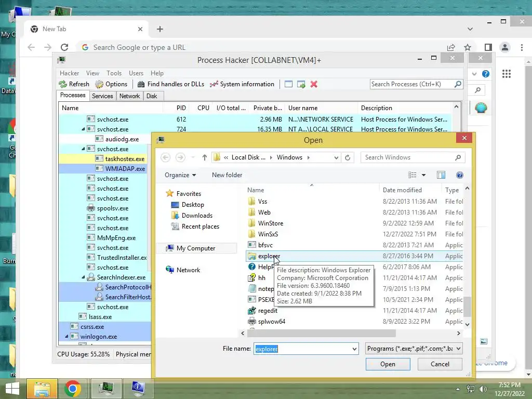Switch to the Services tab
Image resolution: width=532 pixels, height=399 pixels.
(102, 96)
